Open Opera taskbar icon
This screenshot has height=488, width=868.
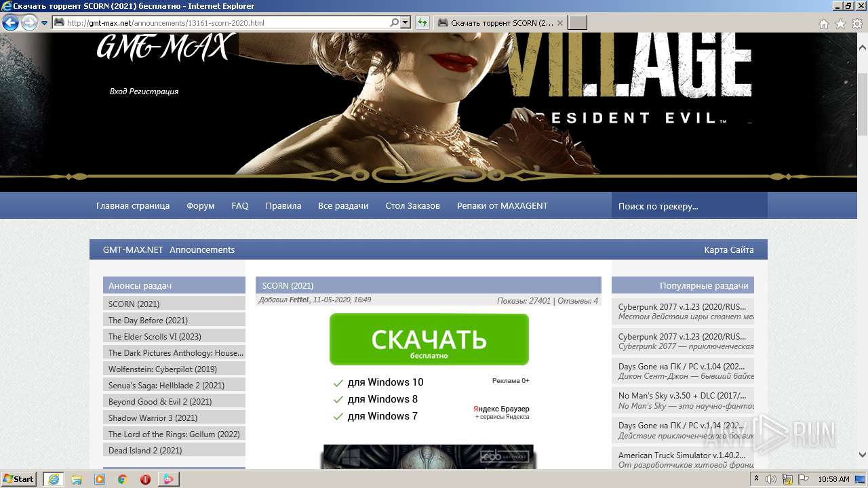click(x=145, y=479)
